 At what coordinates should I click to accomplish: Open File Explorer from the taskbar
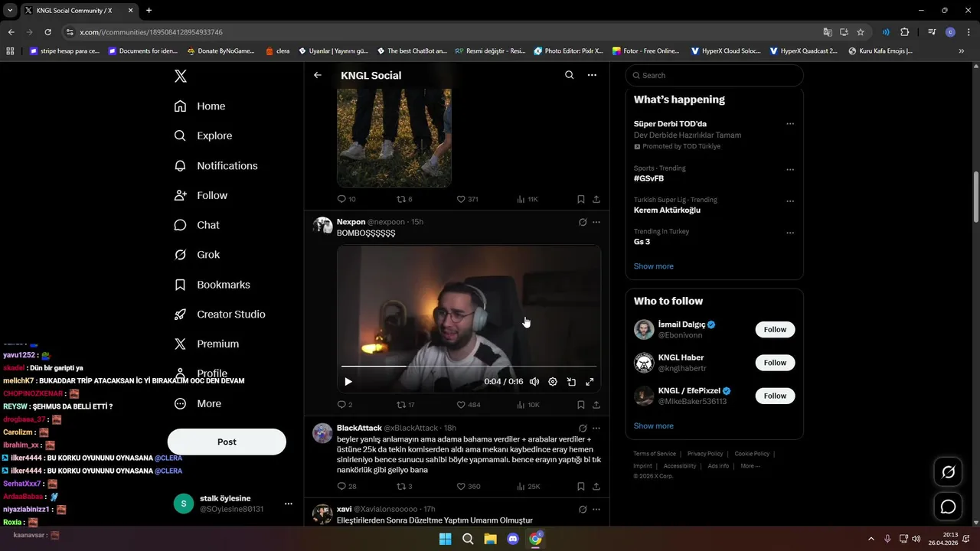(x=490, y=539)
